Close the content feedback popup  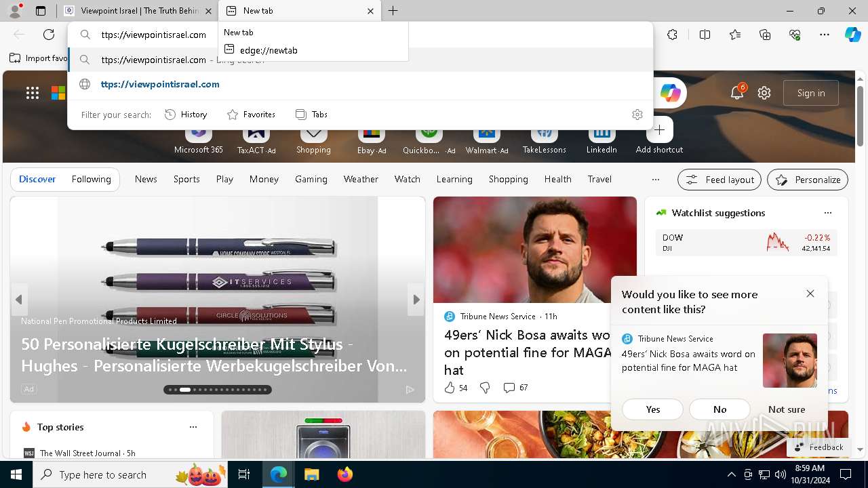tap(810, 293)
